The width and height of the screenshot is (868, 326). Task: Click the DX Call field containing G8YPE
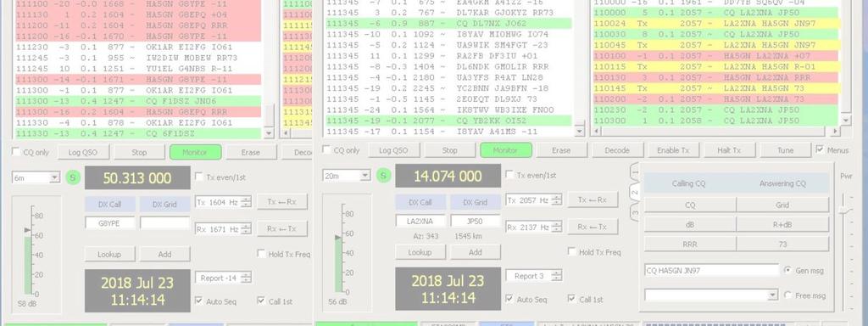[x=109, y=223]
